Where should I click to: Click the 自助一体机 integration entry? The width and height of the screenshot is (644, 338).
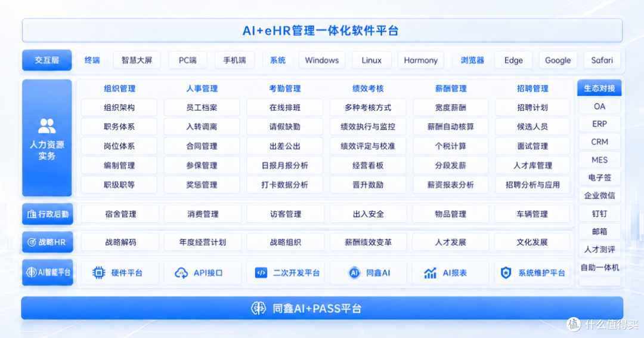coord(599,268)
